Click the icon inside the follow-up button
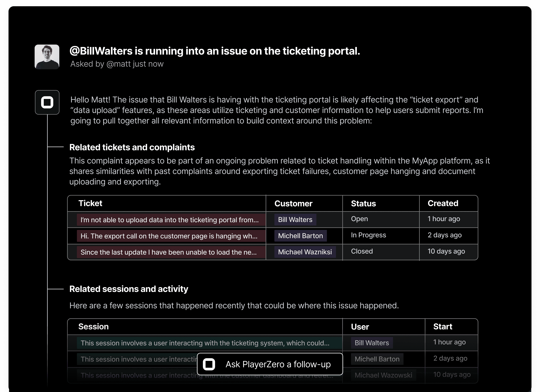The image size is (540, 392). coord(209,364)
